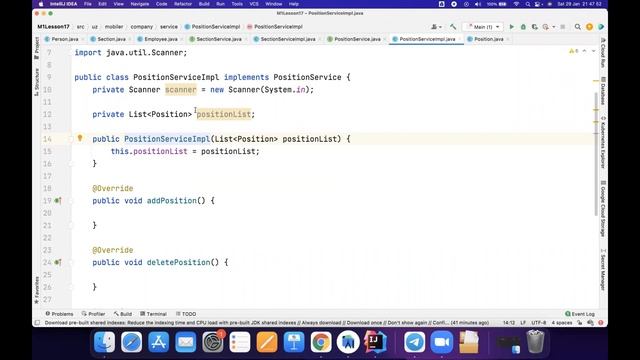Viewport: 640px width, 360px height.
Task: Click the implements gutter icon at addPosition
Action: pos(58,200)
